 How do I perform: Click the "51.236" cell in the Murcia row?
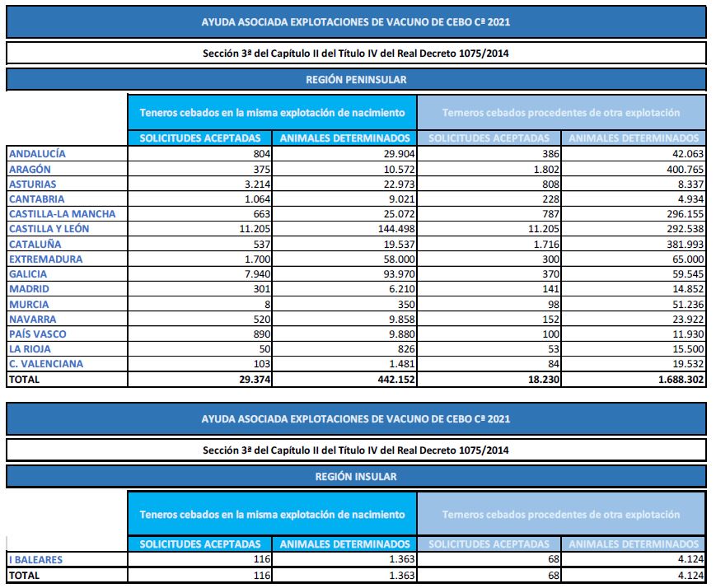click(x=688, y=305)
